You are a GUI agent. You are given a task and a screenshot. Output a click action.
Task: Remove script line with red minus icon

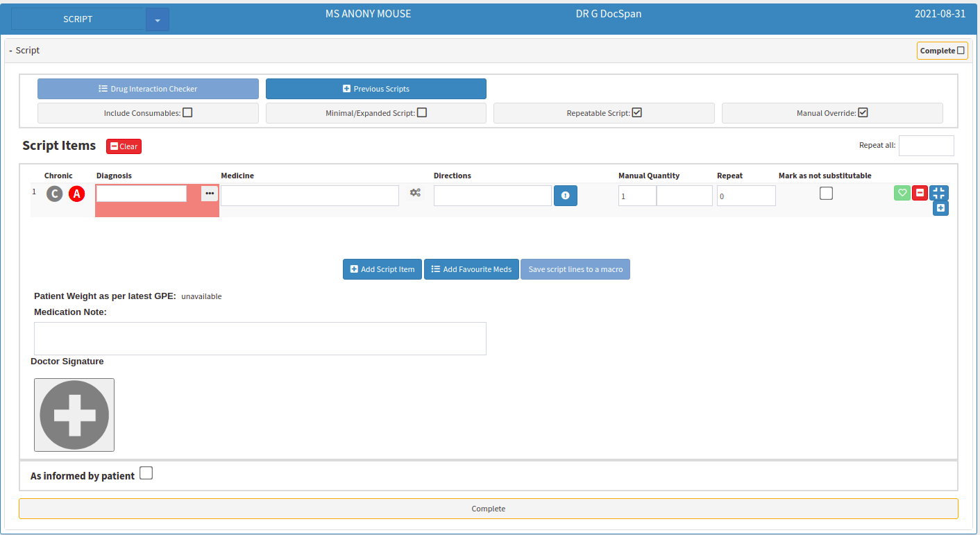coord(920,193)
